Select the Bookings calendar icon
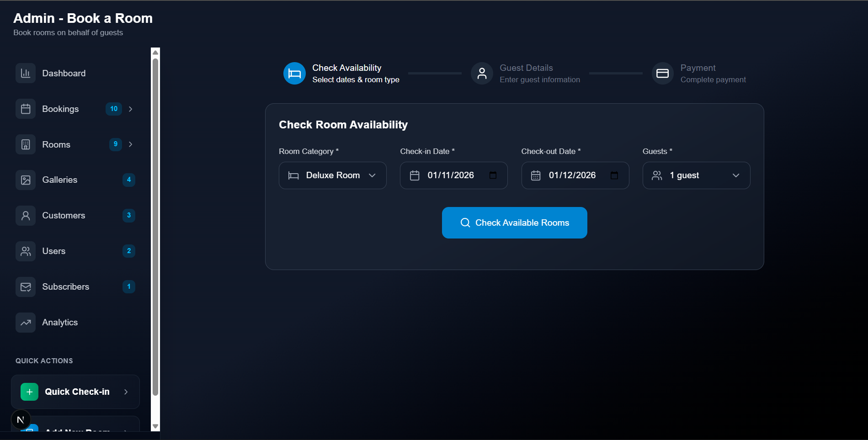The width and height of the screenshot is (868, 440). 26,109
